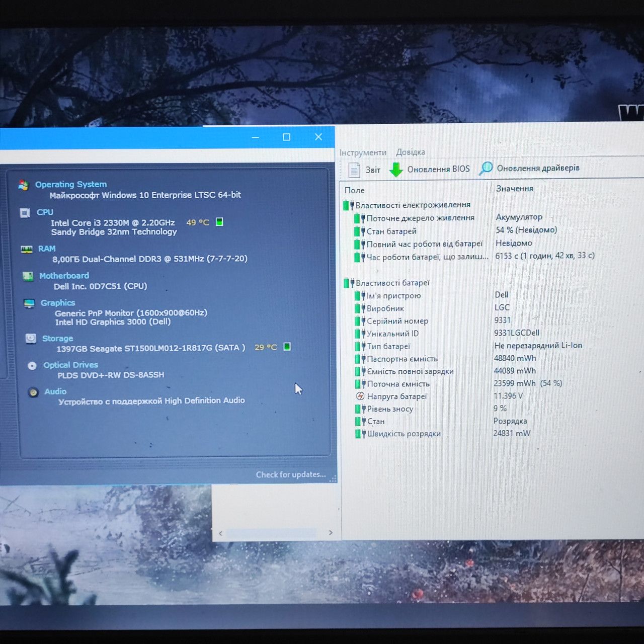Click the 11.396 V voltage value
Viewport: 644px width, 644px height.
pyautogui.click(x=508, y=396)
